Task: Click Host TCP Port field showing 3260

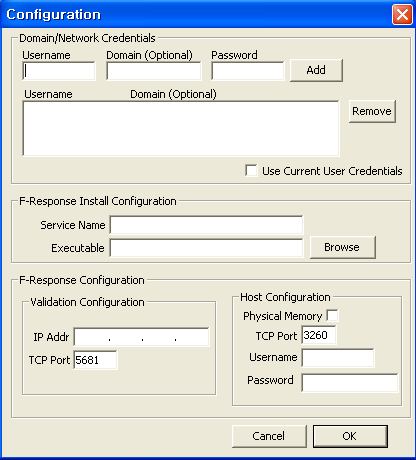Action: click(x=319, y=335)
